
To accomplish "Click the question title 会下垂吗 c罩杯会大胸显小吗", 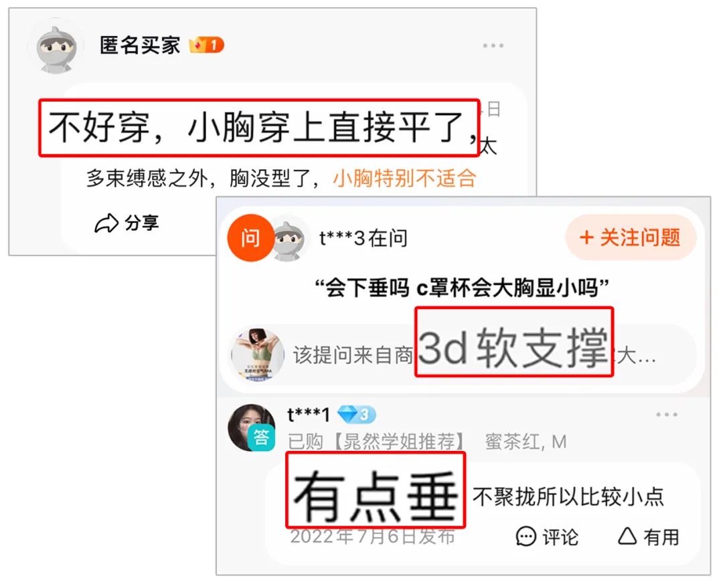I will (462, 288).
